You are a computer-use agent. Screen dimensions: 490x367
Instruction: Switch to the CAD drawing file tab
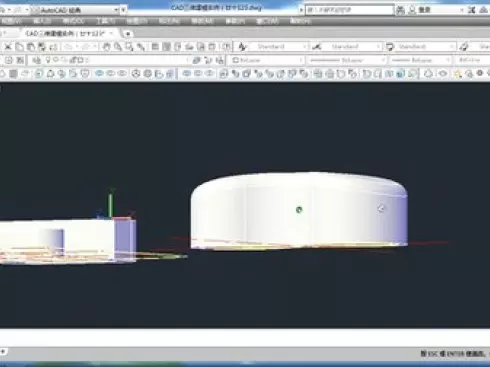point(66,33)
